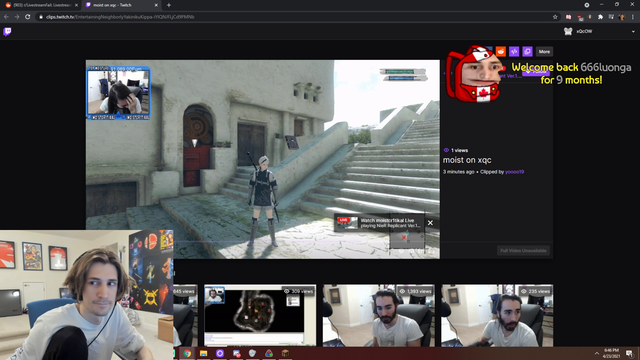Open clipper profile link yoooo19
The image size is (640, 360).
pos(514,172)
